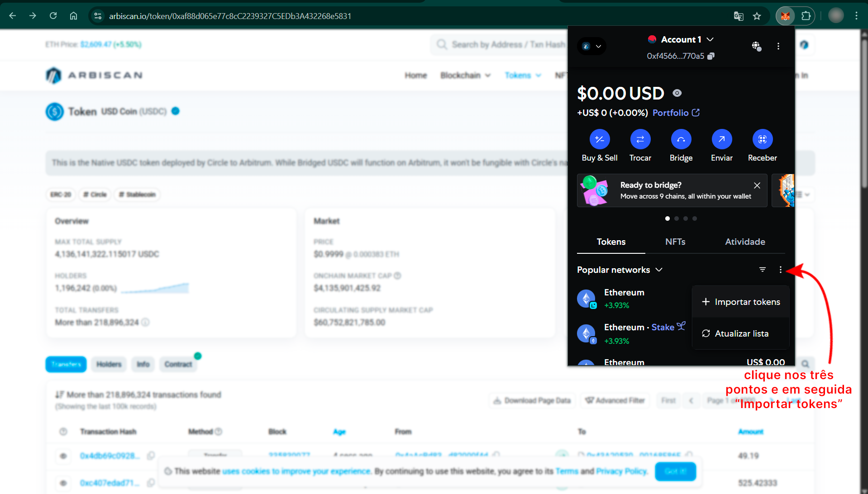
Task: Open the Tokens menu on Arbiscan
Action: point(523,75)
